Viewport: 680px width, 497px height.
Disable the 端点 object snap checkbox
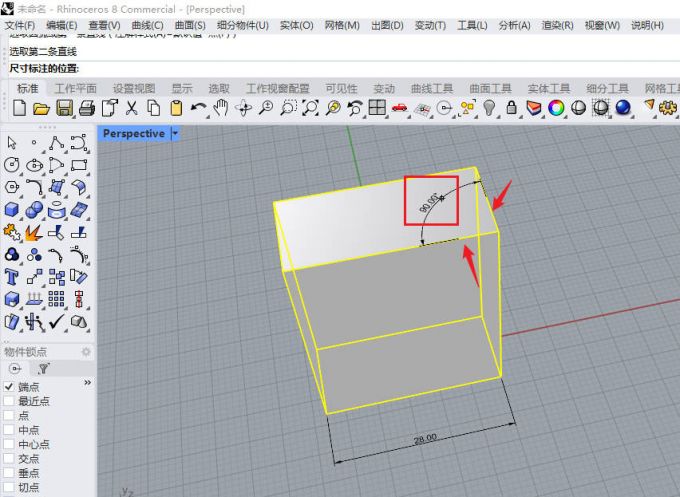(9, 386)
